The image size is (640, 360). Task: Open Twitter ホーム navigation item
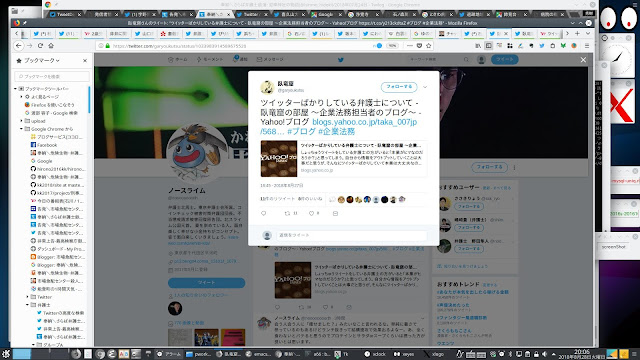[x=178, y=60]
